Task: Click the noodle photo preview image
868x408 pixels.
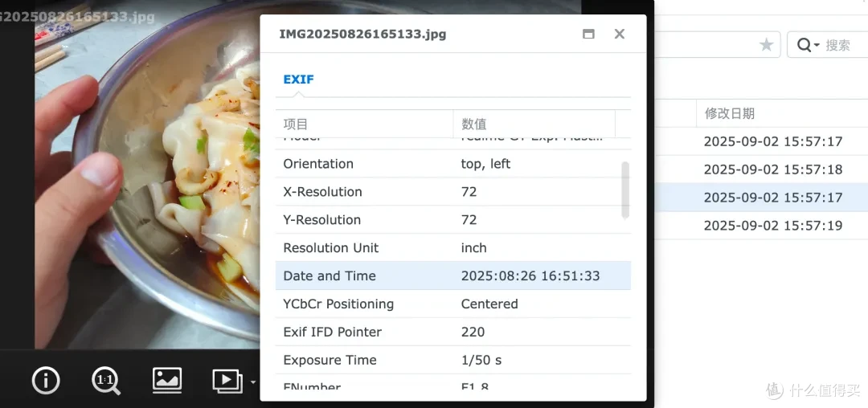Action: tap(147, 177)
